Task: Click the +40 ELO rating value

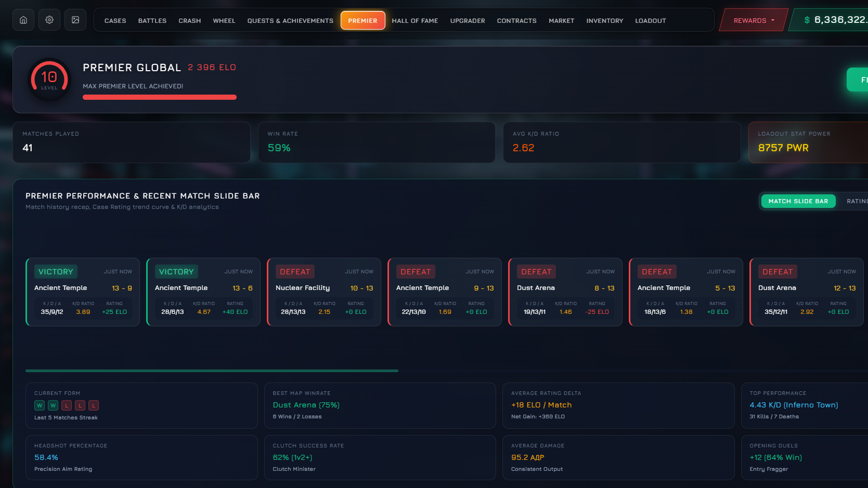Action: [235, 312]
